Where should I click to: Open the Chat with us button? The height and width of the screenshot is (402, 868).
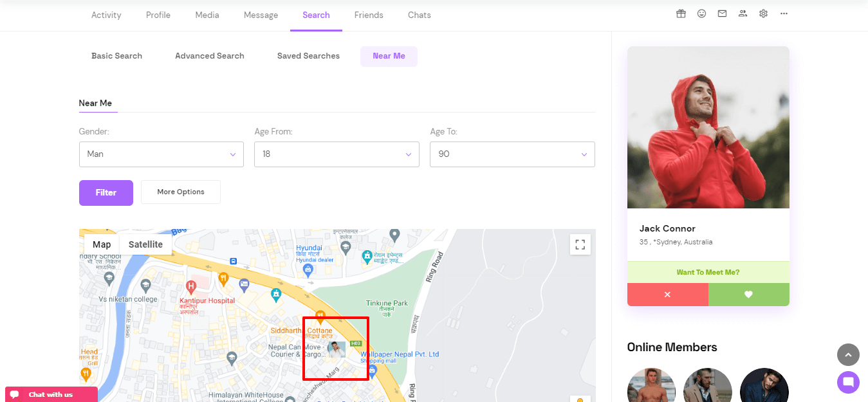tap(51, 394)
